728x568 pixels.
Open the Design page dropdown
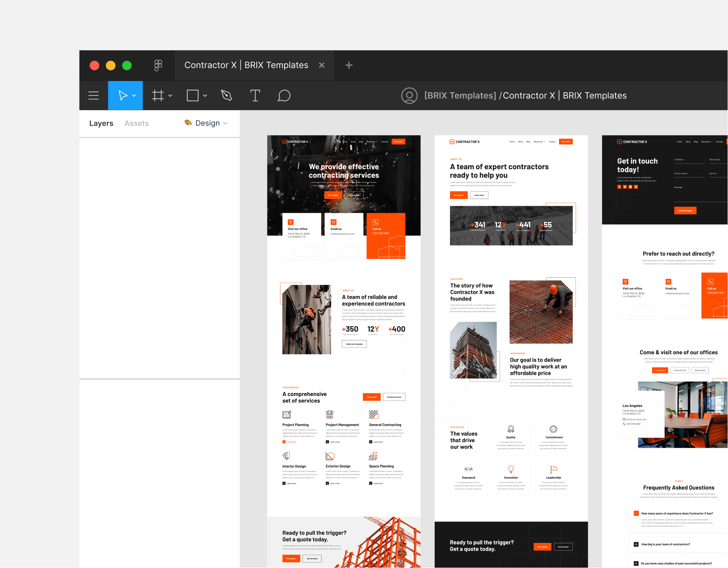pos(206,123)
